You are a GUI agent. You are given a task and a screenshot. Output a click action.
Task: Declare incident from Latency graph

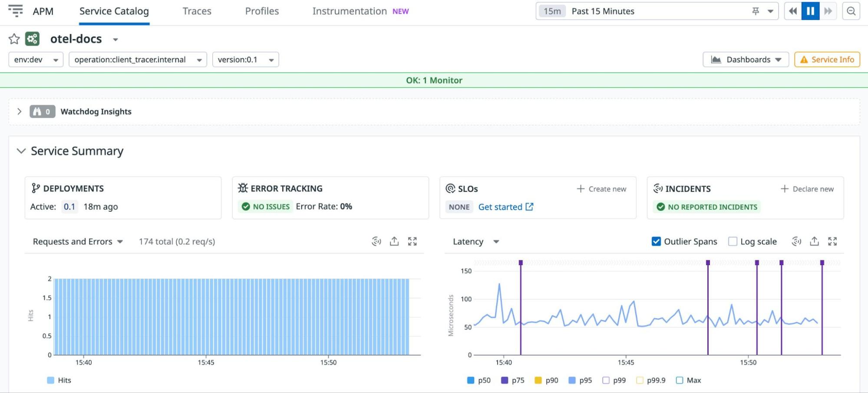click(796, 241)
